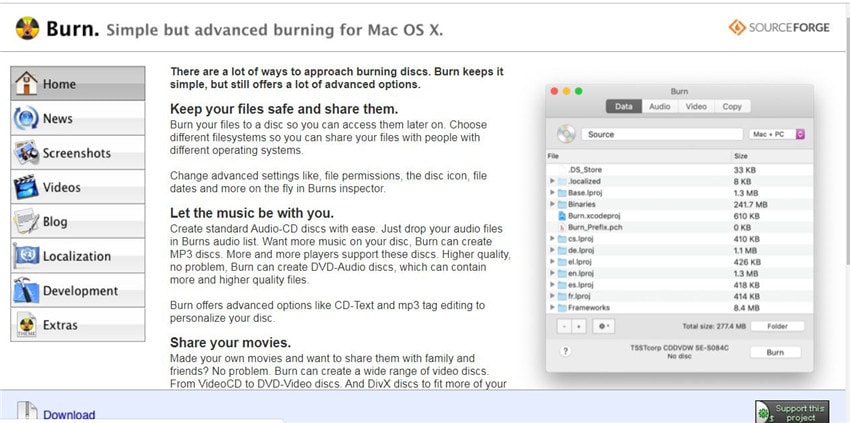Screen dimensions: 850x423
Task: Click the Burn button in the window
Action: pyautogui.click(x=775, y=352)
